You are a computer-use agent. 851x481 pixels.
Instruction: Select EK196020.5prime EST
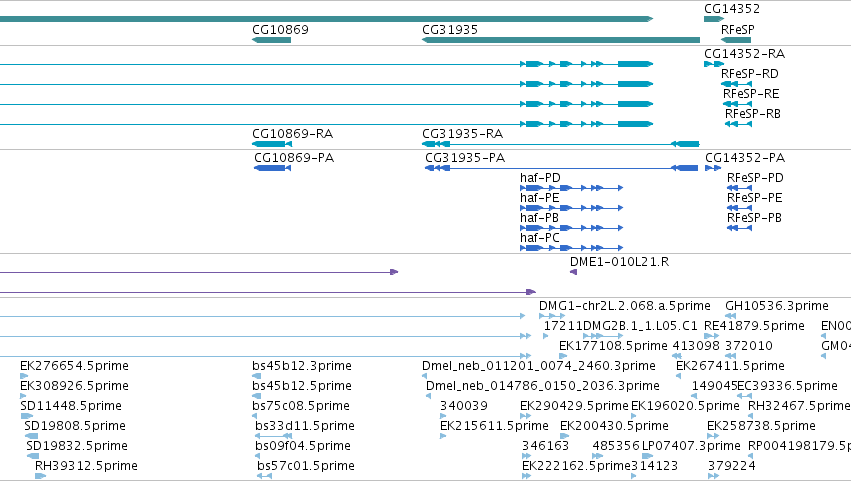coord(685,406)
